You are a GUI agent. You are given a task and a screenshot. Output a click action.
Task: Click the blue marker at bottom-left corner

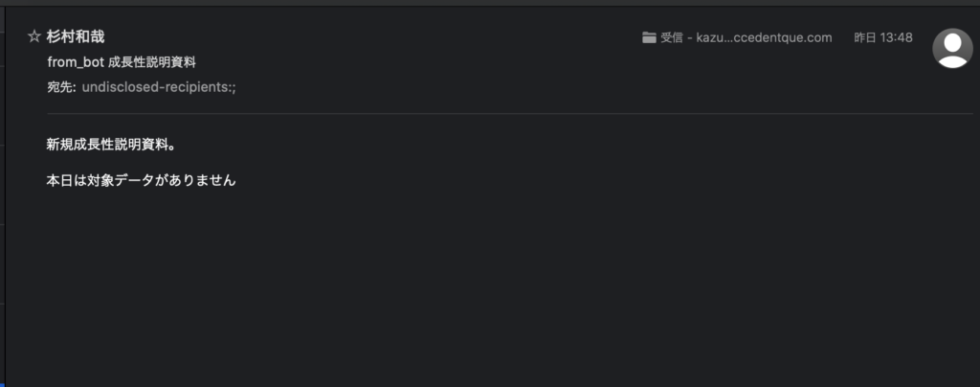(3, 383)
